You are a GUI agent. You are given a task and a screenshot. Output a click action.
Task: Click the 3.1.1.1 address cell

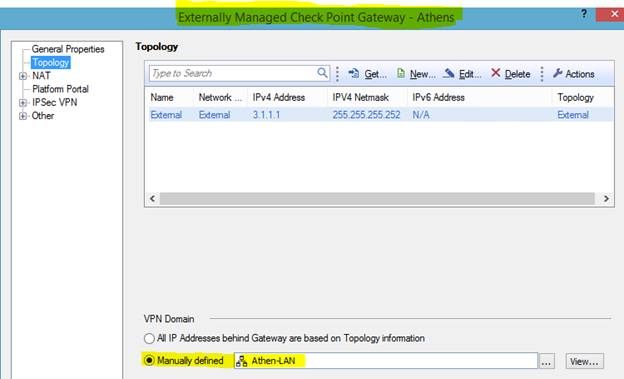point(266,115)
